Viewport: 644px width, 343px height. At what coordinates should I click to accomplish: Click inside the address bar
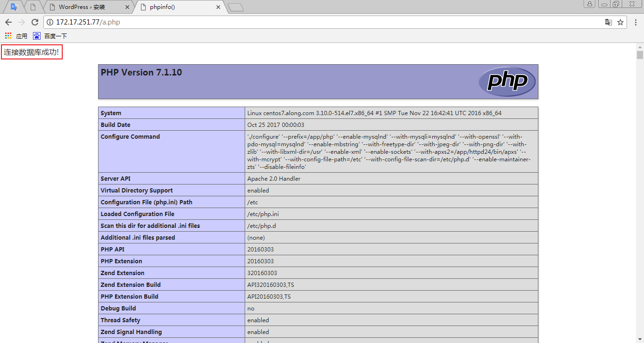(189, 22)
